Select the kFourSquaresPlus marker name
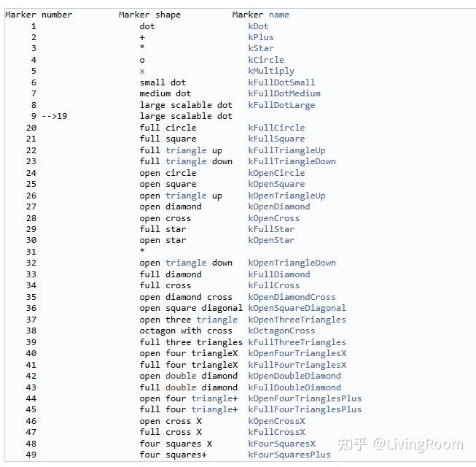 pos(289,455)
